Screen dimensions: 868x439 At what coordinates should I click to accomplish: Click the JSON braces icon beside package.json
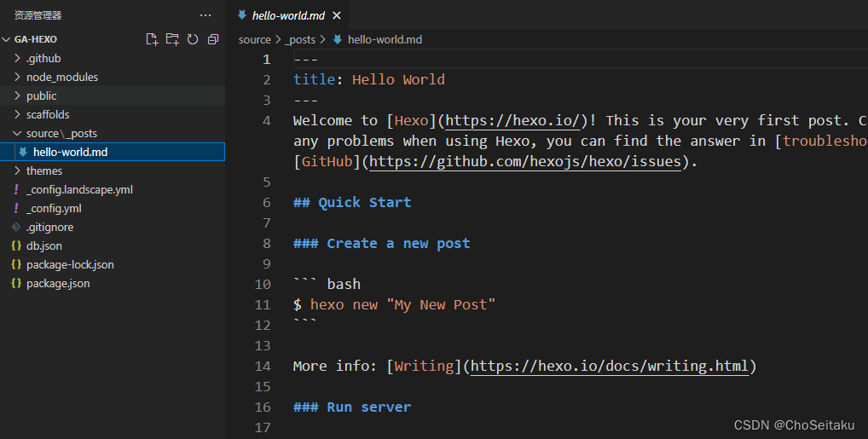coord(16,283)
